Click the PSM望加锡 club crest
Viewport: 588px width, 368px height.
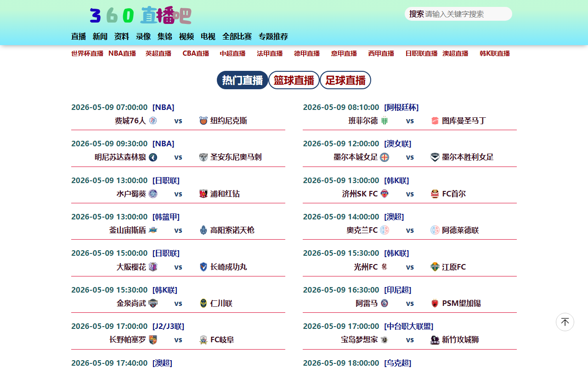435,303
